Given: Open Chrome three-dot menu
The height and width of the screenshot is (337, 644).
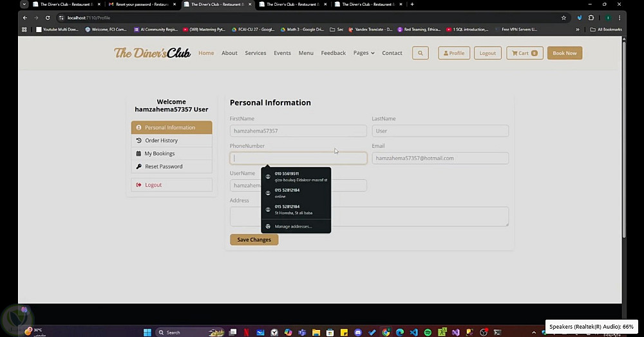Looking at the screenshot, I should 620,17.
